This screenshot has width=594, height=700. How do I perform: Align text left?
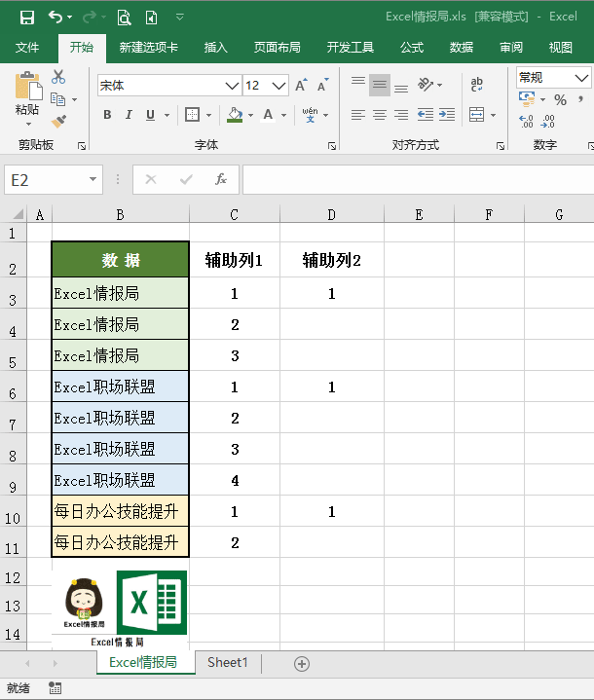358,115
